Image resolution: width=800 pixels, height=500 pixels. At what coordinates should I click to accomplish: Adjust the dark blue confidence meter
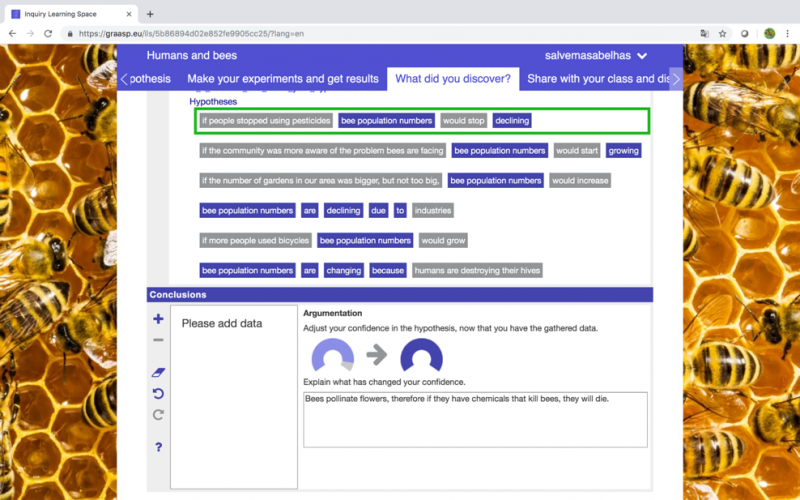(421, 355)
